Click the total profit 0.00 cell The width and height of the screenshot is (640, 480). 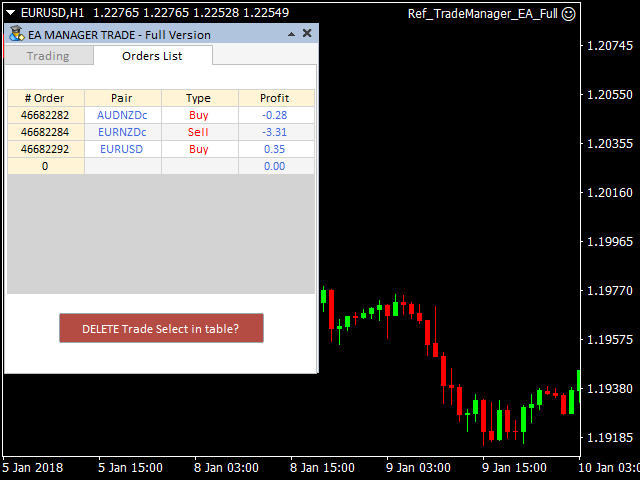275,166
